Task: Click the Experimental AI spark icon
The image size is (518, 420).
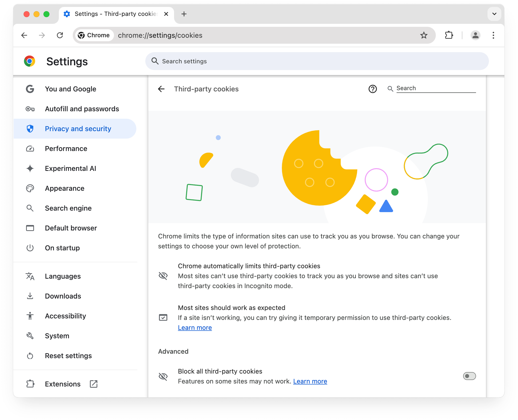Action: tap(31, 168)
